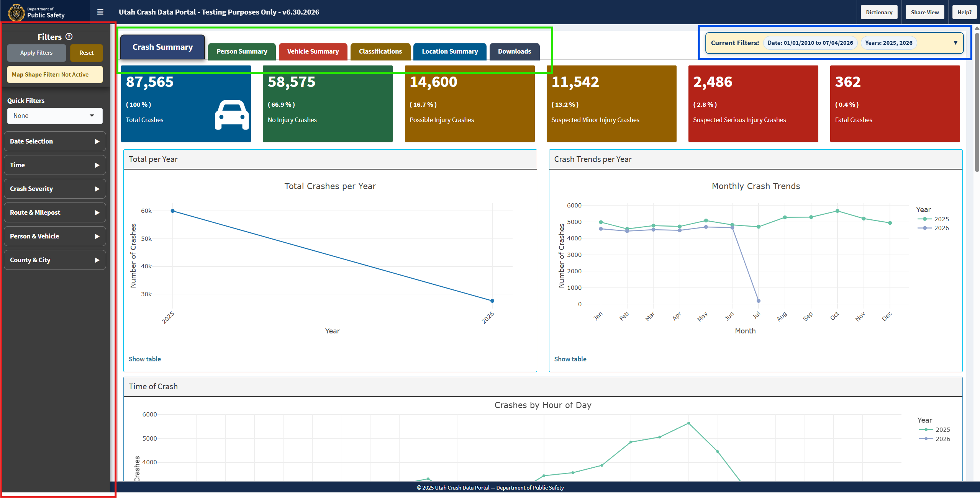Viewport: 980px width, 498px height.
Task: Click the Help? button
Action: pyautogui.click(x=964, y=12)
